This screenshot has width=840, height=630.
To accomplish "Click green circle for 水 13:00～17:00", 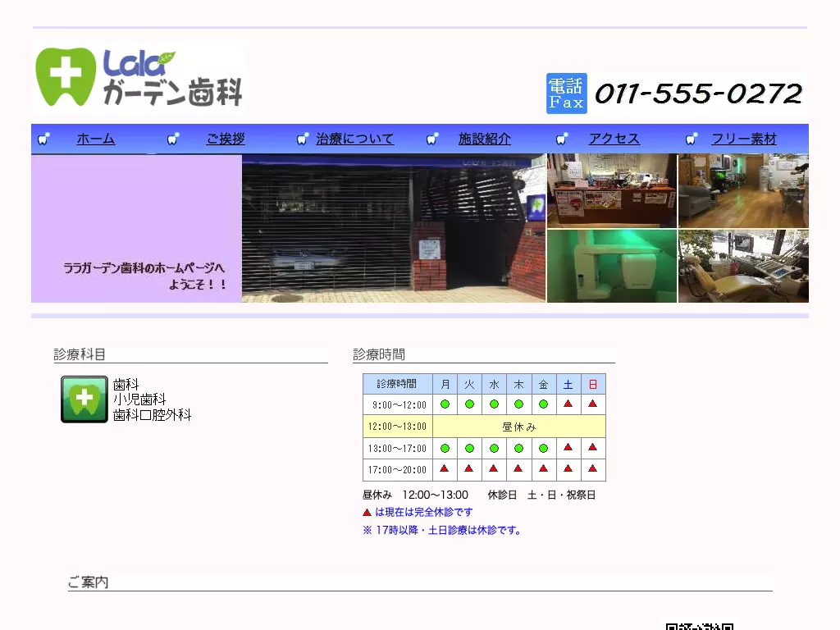I will coord(494,449).
